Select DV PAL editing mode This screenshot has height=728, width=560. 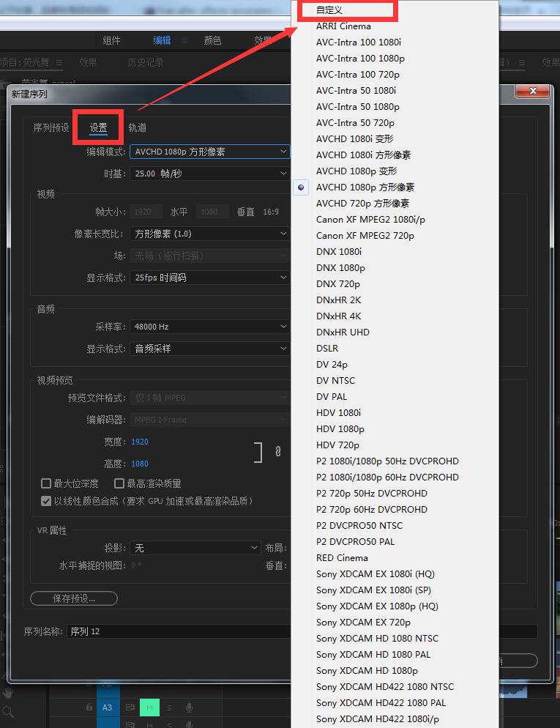332,397
